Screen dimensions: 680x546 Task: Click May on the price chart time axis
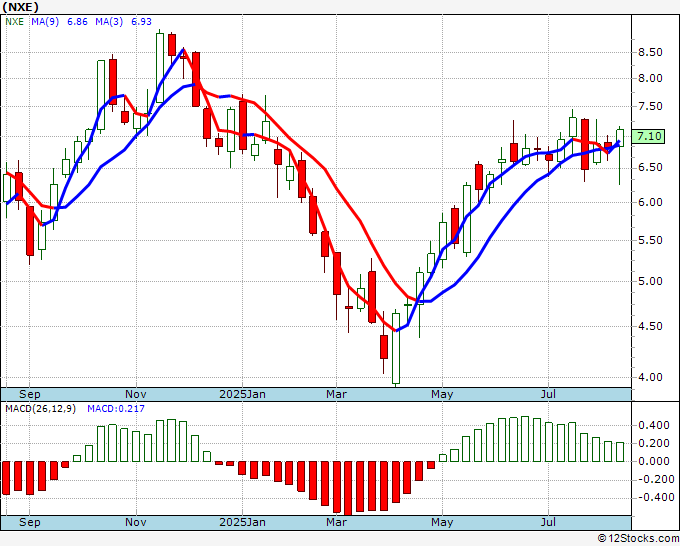pyautogui.click(x=442, y=394)
